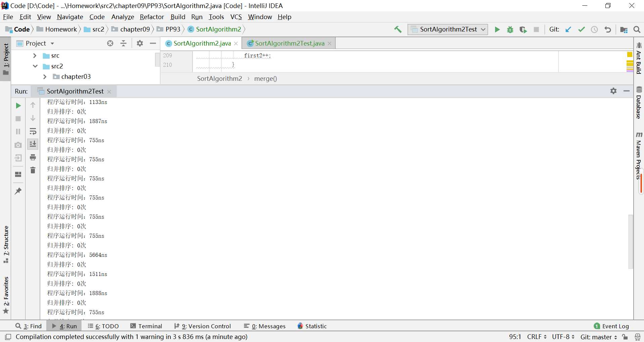The width and height of the screenshot is (644, 342).
Task: Move up the stack trace arrow
Action: pyautogui.click(x=33, y=105)
